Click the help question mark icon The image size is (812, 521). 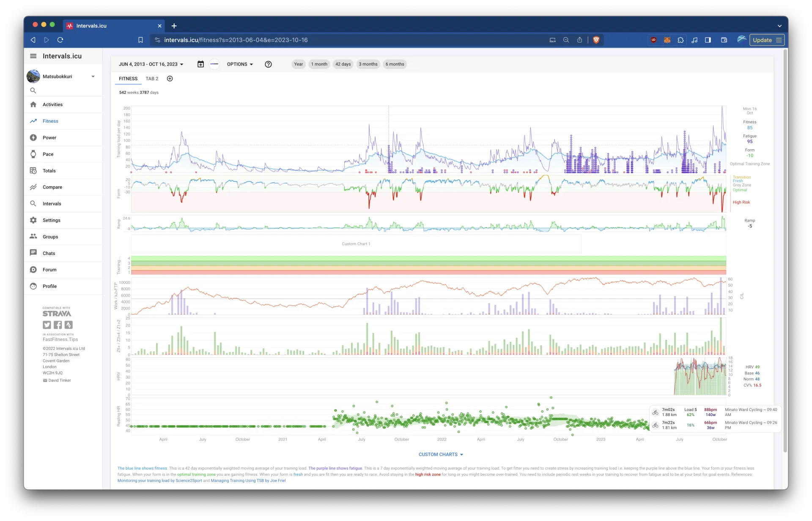[x=268, y=64]
